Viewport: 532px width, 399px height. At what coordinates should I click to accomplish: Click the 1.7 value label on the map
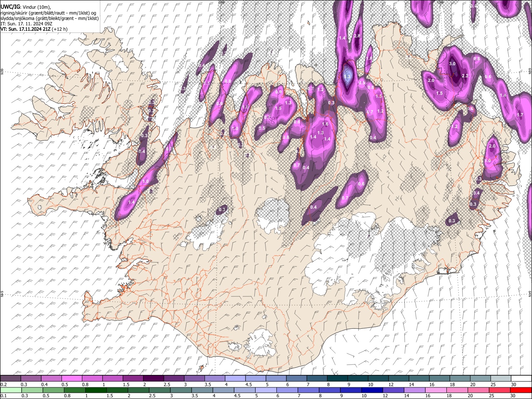pos(520,115)
